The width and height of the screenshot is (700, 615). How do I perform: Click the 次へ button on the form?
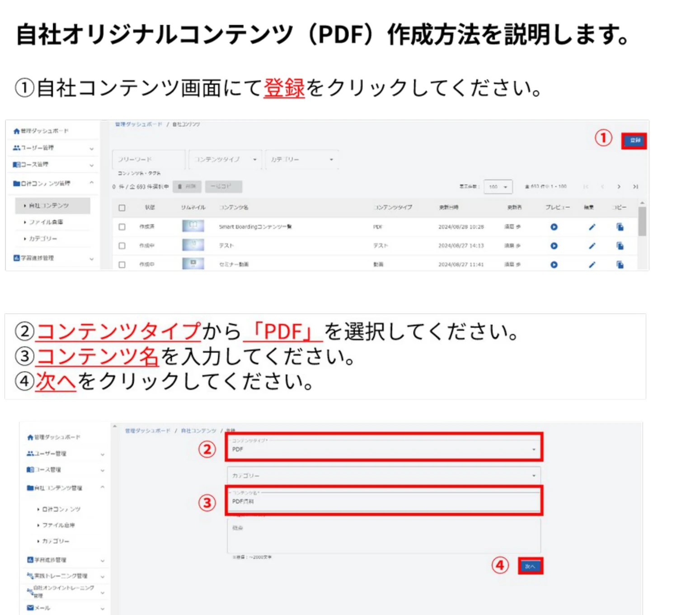click(531, 566)
